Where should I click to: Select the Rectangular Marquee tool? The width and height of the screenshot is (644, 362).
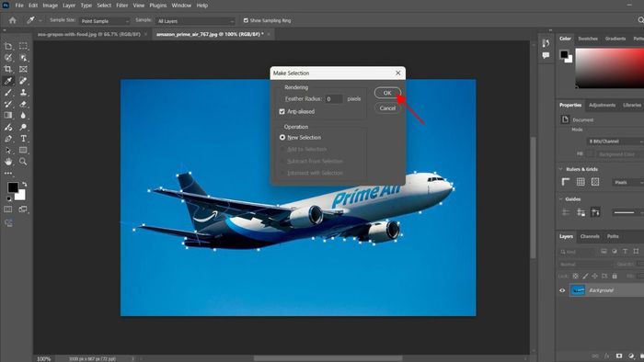coord(23,46)
